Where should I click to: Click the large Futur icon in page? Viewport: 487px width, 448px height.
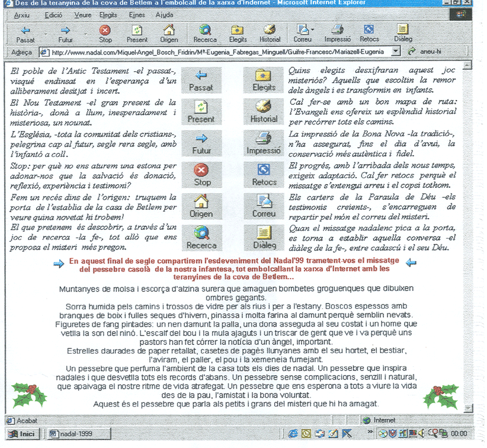coord(201,143)
